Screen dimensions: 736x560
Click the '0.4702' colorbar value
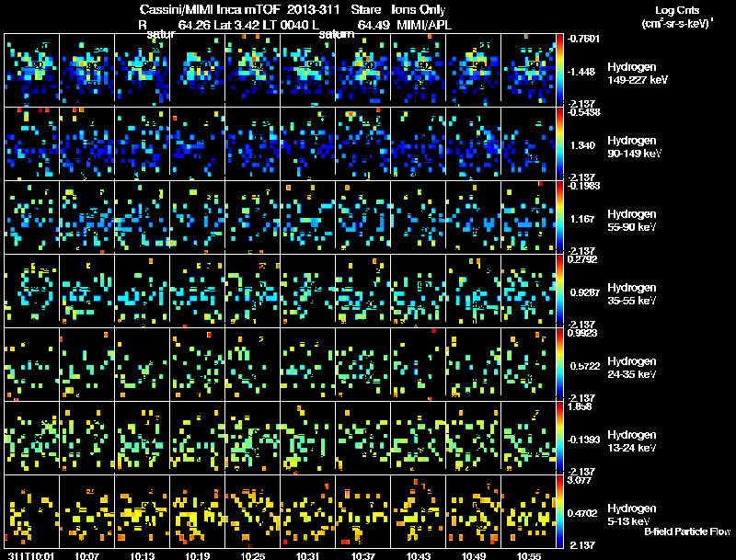pos(582,514)
